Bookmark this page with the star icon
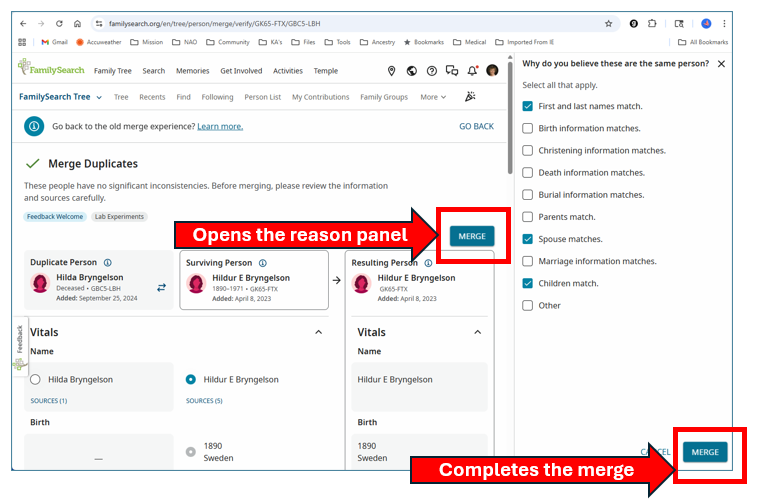 (x=608, y=23)
